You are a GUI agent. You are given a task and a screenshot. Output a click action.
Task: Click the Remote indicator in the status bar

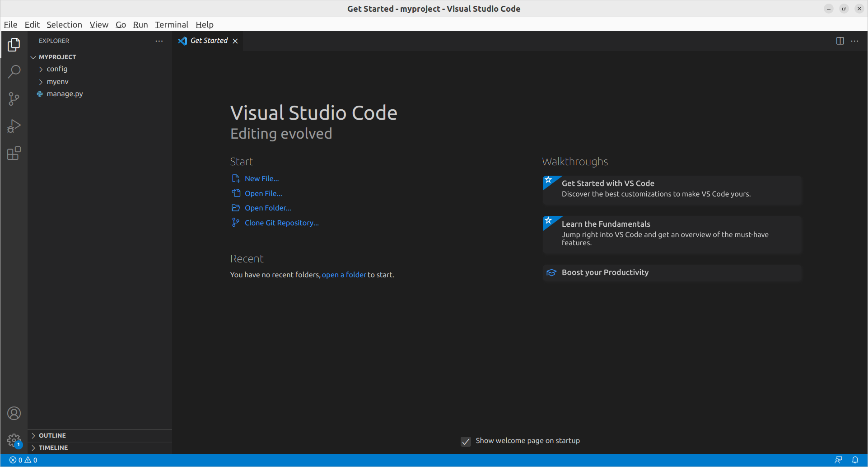coord(839,459)
